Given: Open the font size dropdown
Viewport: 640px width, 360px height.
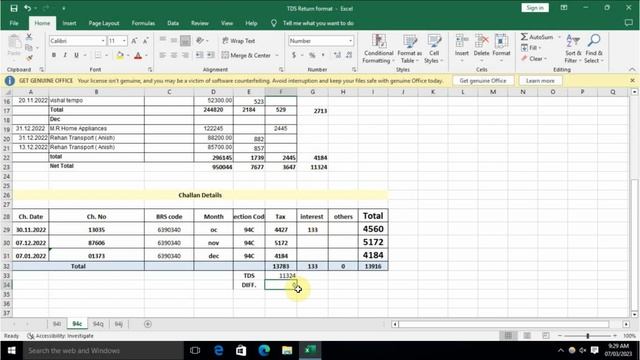Looking at the screenshot, I should (x=124, y=41).
